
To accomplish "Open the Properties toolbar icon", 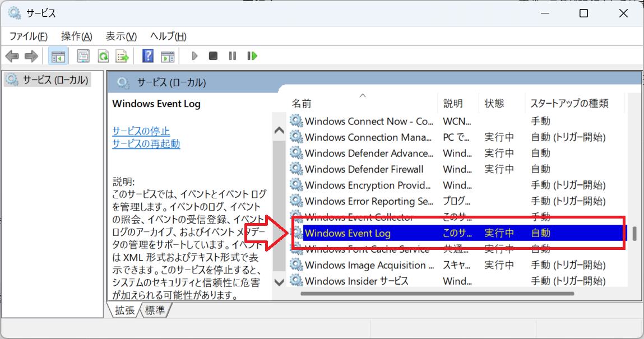I will click(83, 56).
